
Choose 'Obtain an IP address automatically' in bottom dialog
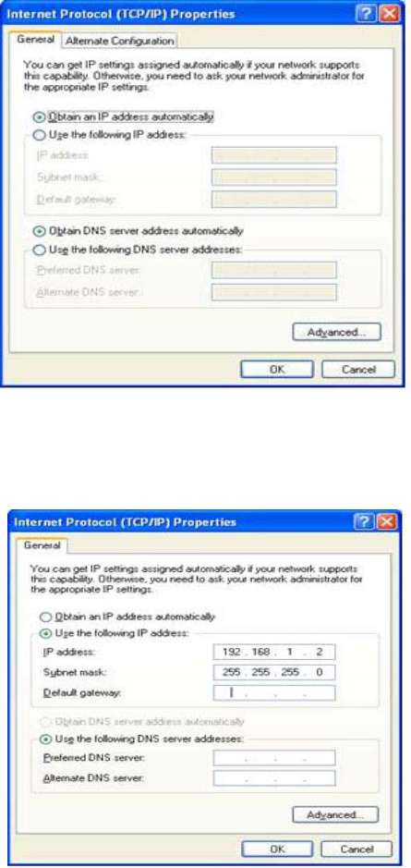pyautogui.click(x=127, y=617)
